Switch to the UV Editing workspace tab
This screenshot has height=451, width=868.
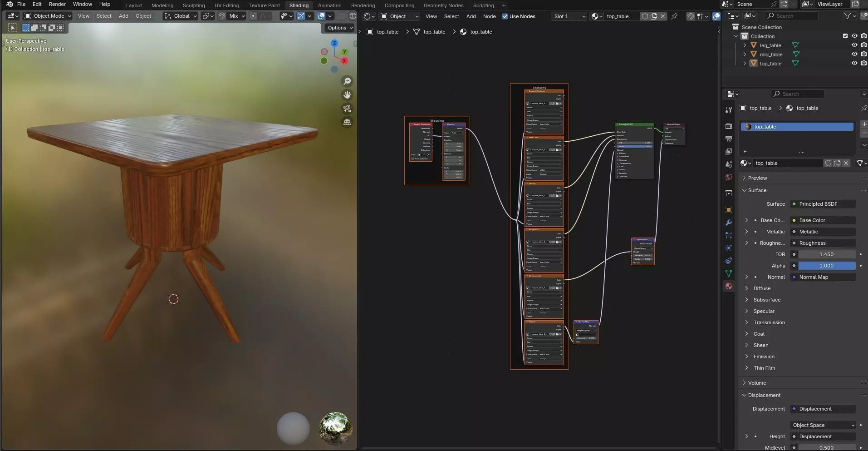[226, 5]
